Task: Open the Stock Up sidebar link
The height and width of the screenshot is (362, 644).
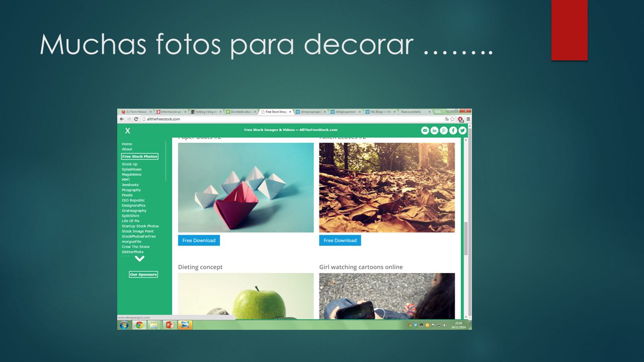Action: 129,164
